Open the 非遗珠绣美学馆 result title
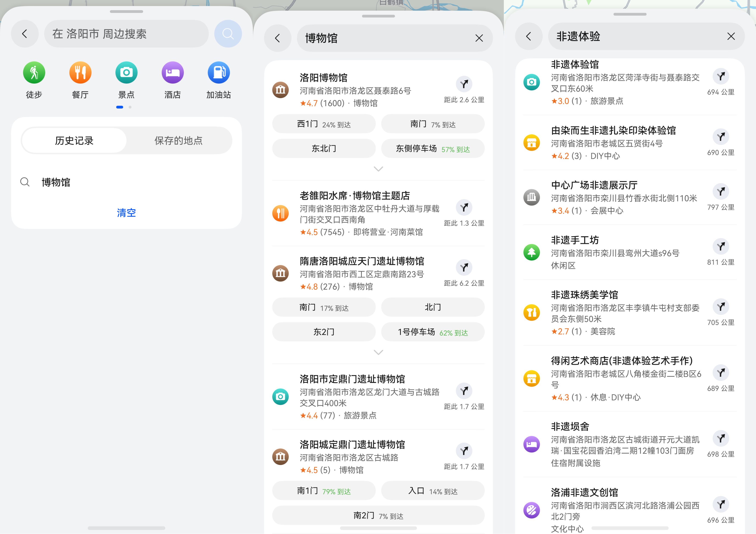 (584, 295)
